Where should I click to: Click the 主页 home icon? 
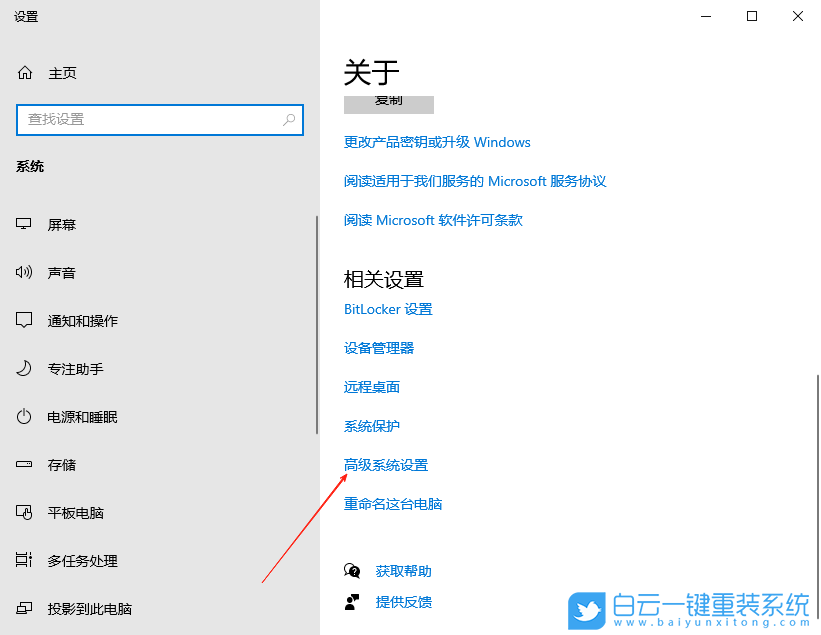click(27, 72)
